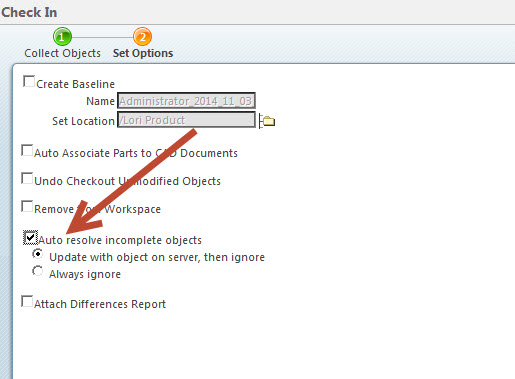The width and height of the screenshot is (515, 379).
Task: Go to step 1 Collect Objects icon
Action: [62, 37]
